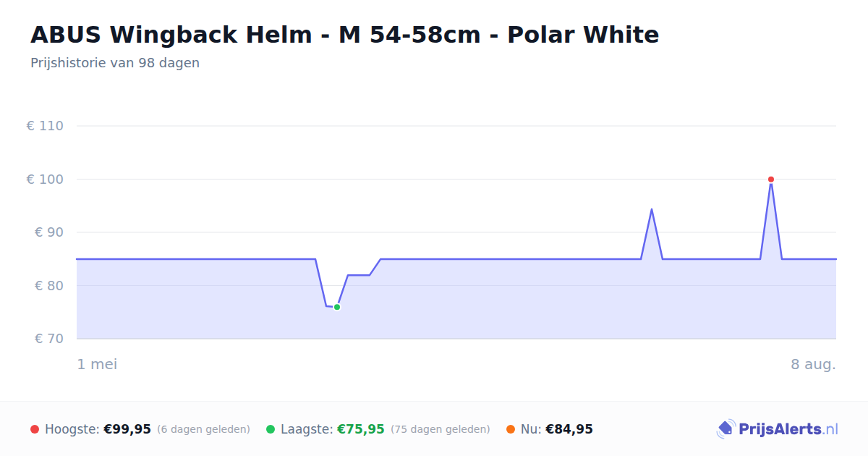Click the PrijsAlerts price tag logo icon

(x=726, y=429)
